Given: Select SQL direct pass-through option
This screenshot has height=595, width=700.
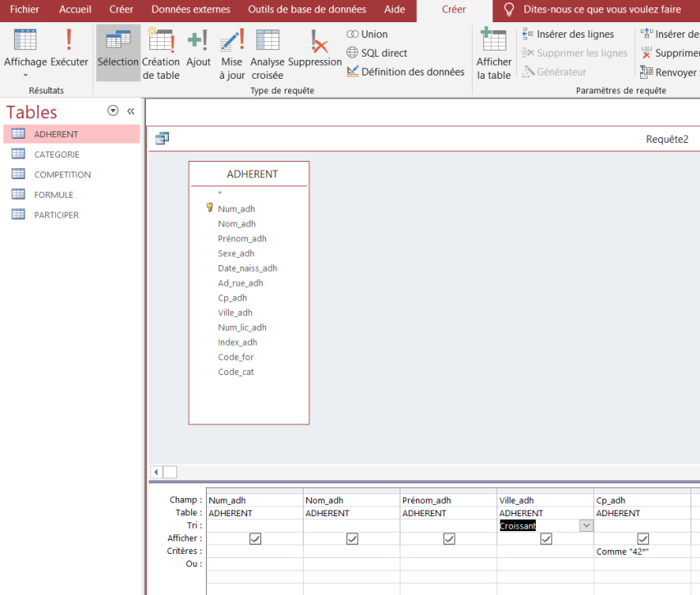Looking at the screenshot, I should point(377,53).
